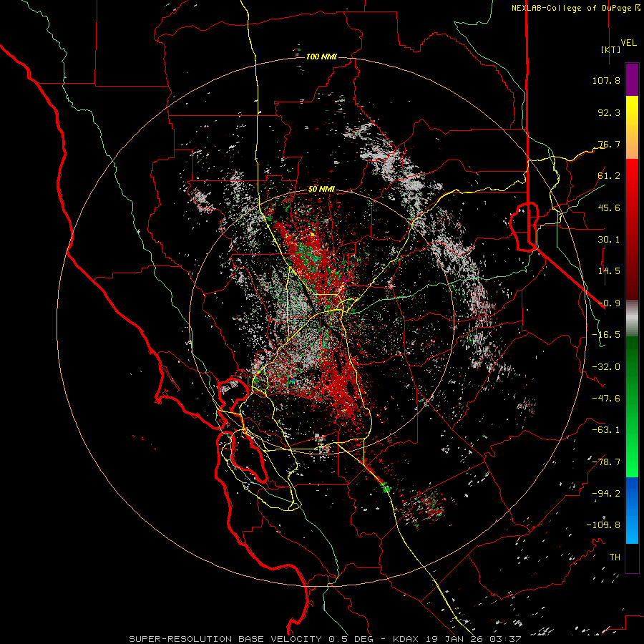
Task: Click the TH label on the color scale
Action: pyautogui.click(x=615, y=557)
